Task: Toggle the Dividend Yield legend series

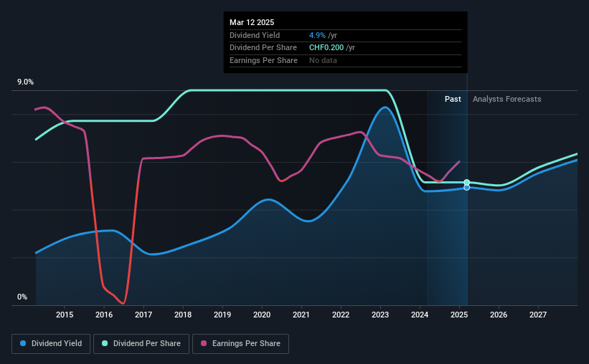Action: 51,344
